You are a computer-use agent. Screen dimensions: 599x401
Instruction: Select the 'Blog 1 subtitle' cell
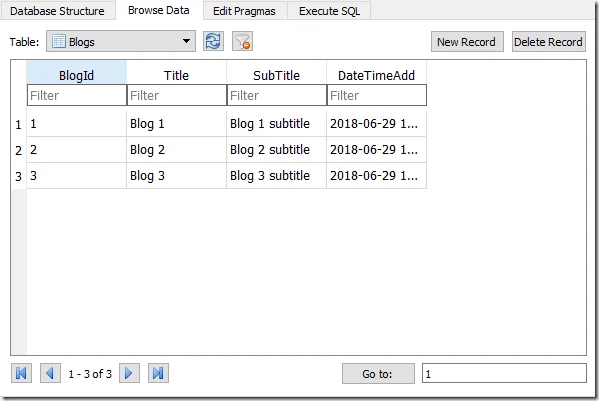(277, 124)
